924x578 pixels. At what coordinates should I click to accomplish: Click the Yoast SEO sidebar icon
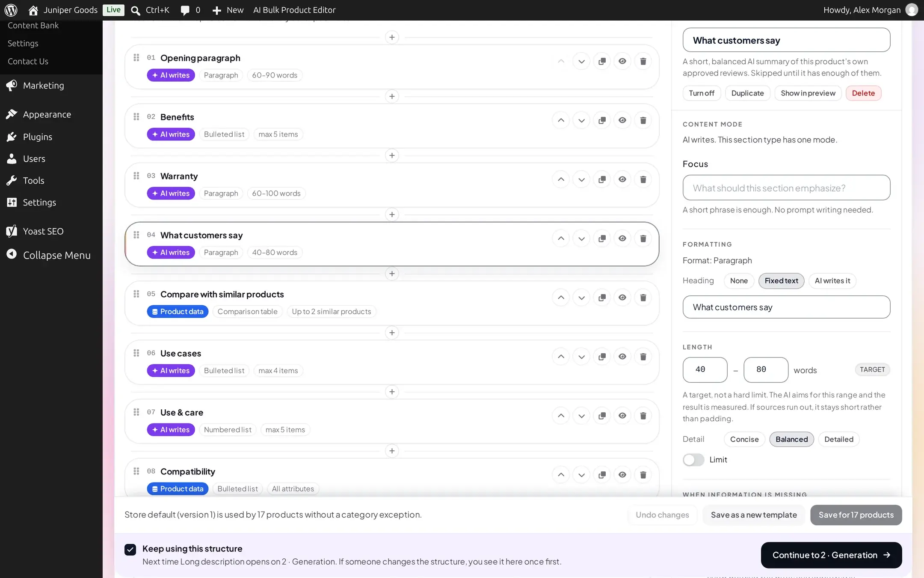tap(12, 231)
